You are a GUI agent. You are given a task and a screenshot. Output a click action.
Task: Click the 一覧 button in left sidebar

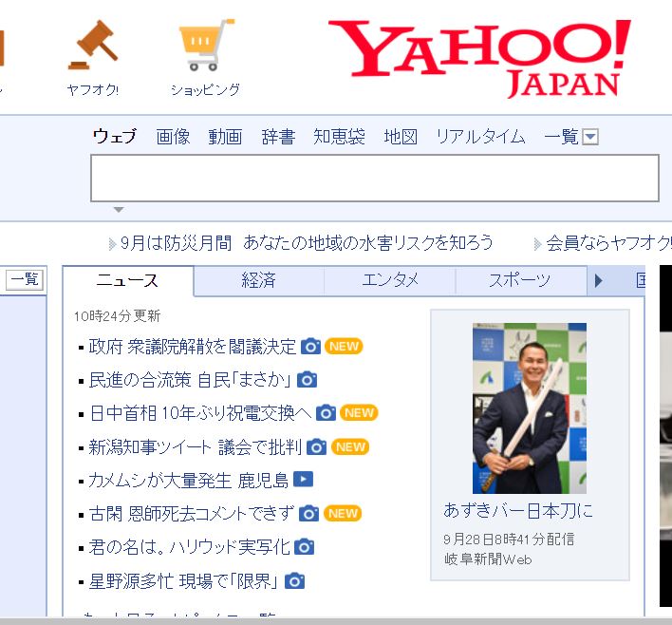point(25,280)
